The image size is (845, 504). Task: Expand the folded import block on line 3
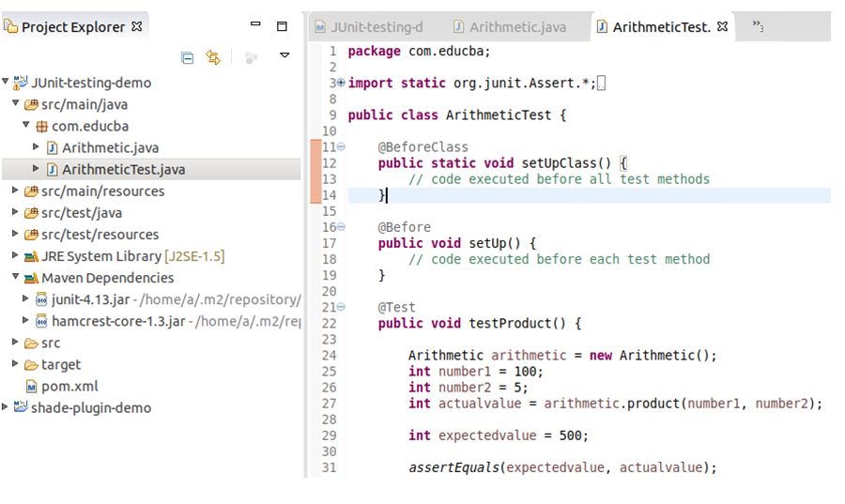pyautogui.click(x=340, y=83)
